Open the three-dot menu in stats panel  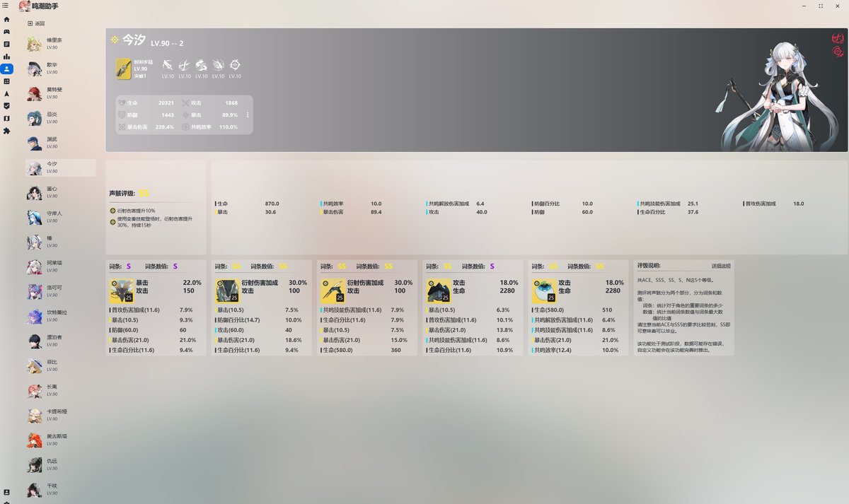point(248,115)
